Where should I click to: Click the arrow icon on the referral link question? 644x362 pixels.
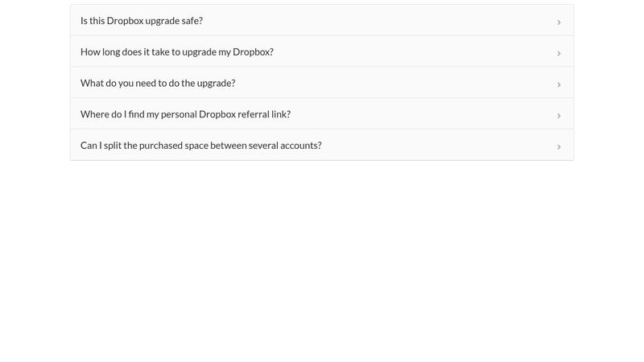pyautogui.click(x=559, y=116)
